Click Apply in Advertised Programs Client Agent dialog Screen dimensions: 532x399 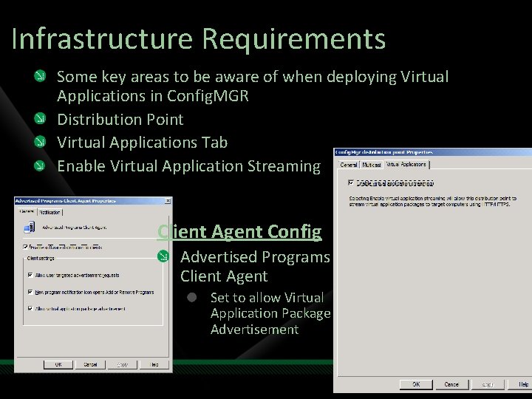(x=122, y=365)
